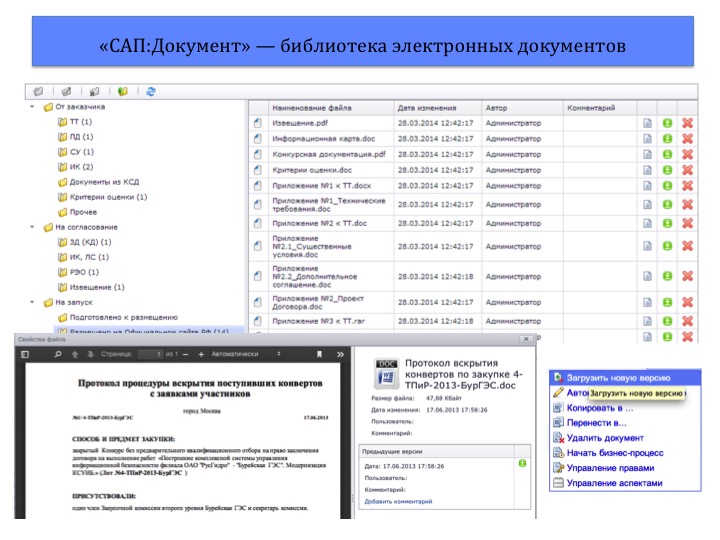The height and width of the screenshot is (540, 720).
Task: Click the green-yellow folder toolbar icon
Action: point(123,91)
